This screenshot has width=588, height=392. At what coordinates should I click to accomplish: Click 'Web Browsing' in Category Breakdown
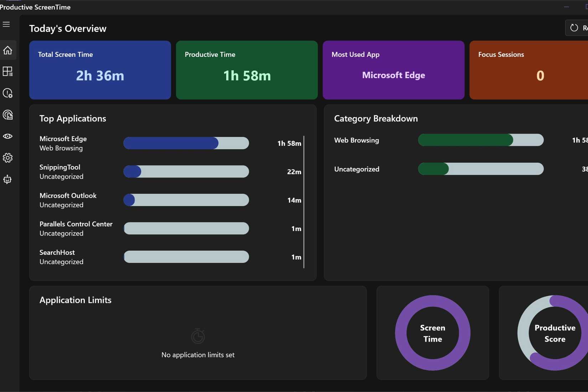(357, 140)
